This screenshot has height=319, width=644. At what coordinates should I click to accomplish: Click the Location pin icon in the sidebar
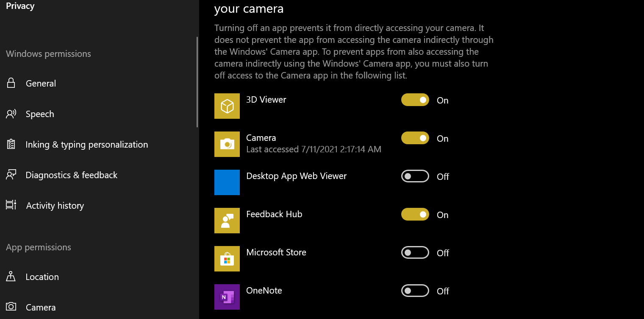[11, 277]
